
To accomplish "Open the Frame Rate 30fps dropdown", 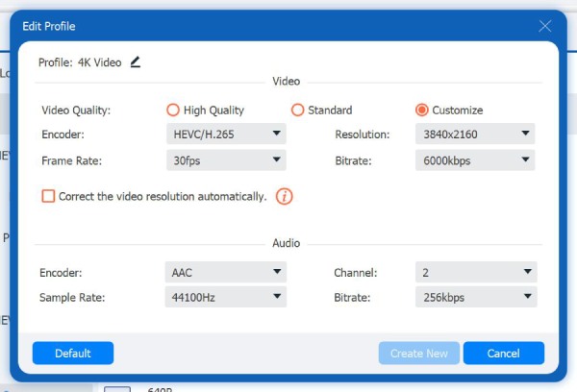I will click(x=226, y=160).
